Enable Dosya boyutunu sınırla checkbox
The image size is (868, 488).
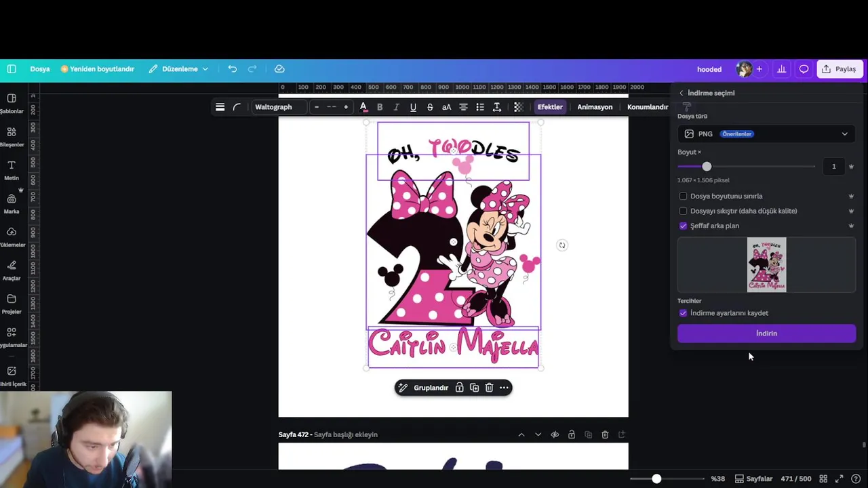coord(683,196)
